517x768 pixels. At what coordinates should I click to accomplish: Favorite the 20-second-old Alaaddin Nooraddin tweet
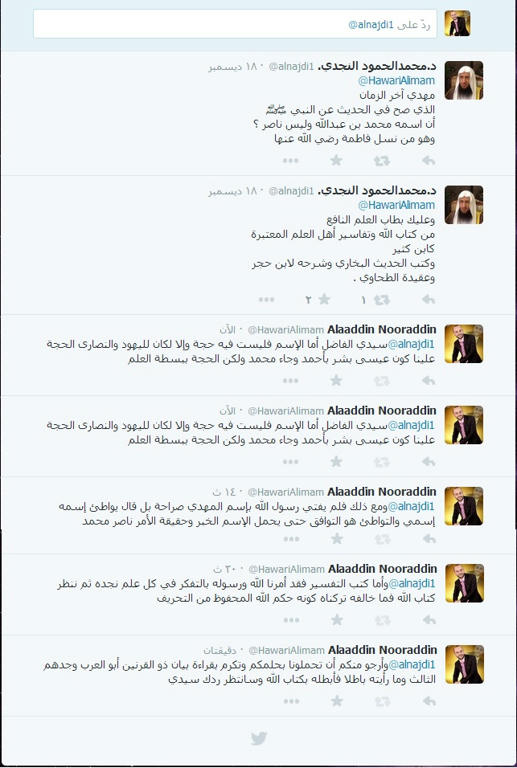pyautogui.click(x=336, y=620)
